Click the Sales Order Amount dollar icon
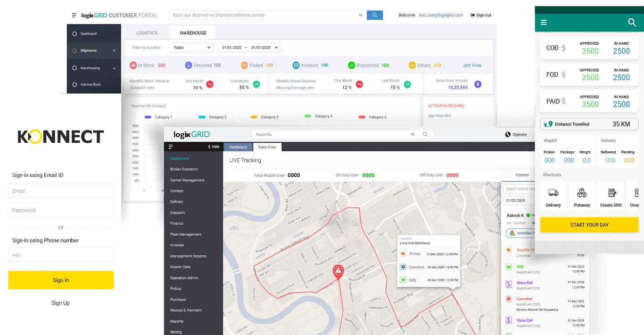The width and height of the screenshot is (644, 335). pos(478,84)
